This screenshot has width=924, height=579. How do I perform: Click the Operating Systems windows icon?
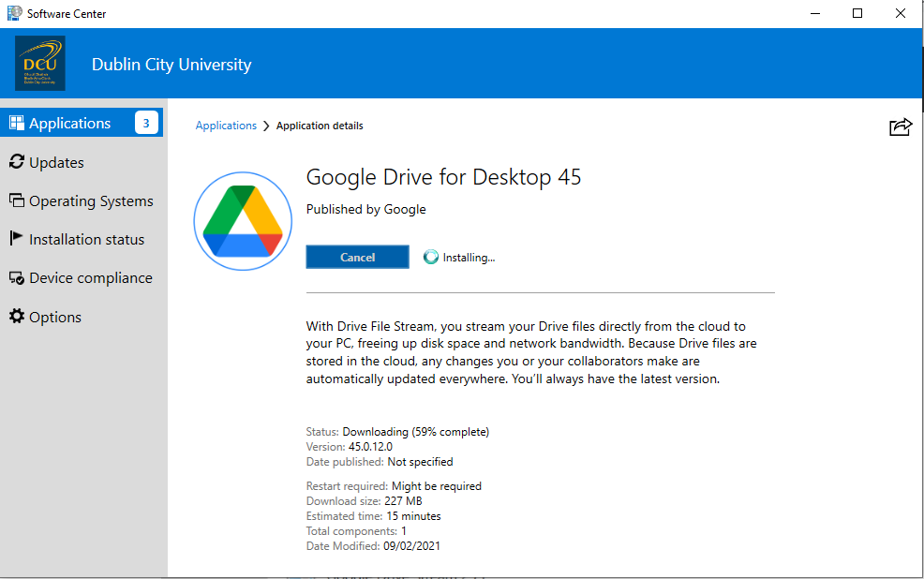(17, 200)
